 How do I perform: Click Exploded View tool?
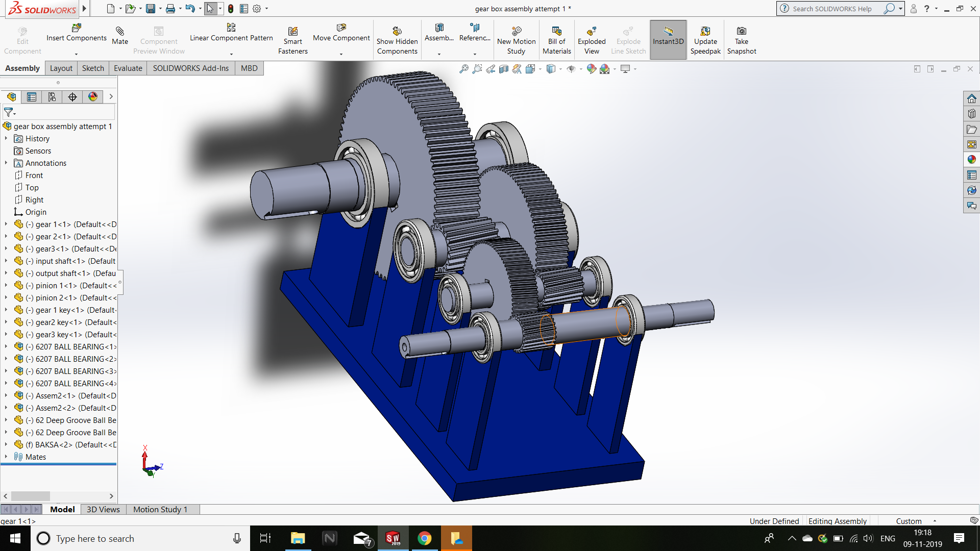tap(592, 32)
